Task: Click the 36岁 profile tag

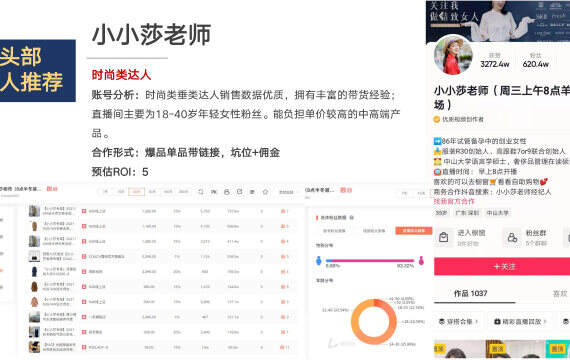Action: point(441,213)
